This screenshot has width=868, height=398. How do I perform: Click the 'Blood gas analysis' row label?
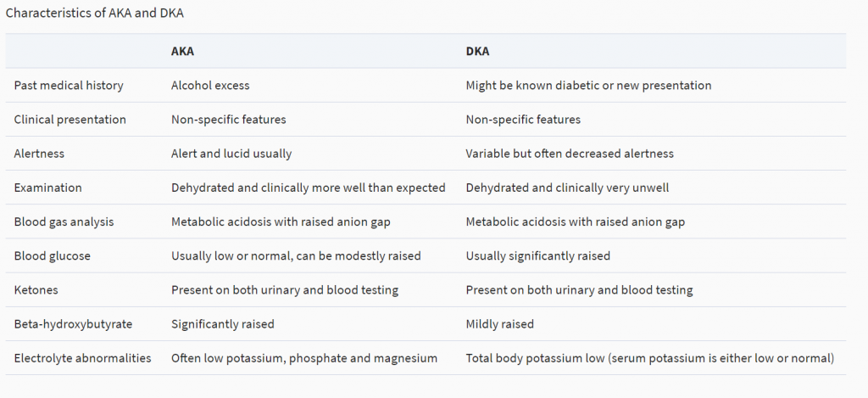[64, 221]
